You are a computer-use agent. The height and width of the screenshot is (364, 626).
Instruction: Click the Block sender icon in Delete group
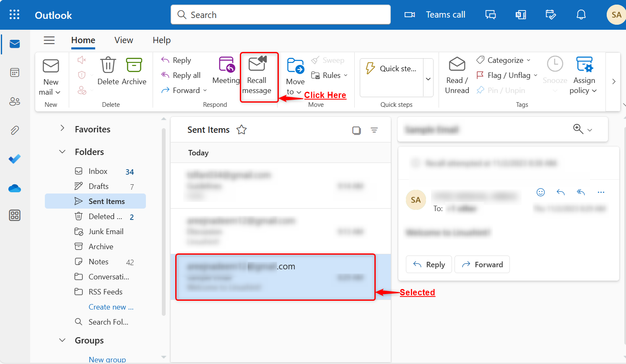[82, 90]
